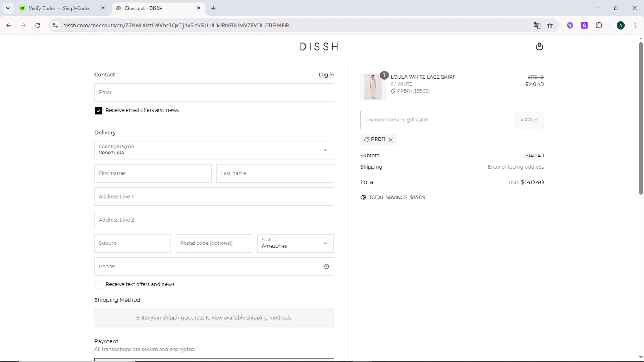Enable Receive text offers and news
This screenshot has width=644, height=362.
[x=98, y=285]
